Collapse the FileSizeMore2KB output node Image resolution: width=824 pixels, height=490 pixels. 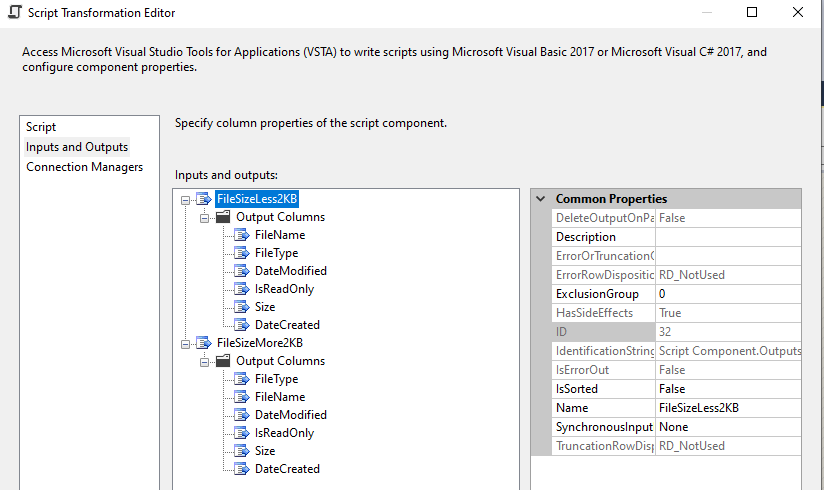(x=186, y=343)
